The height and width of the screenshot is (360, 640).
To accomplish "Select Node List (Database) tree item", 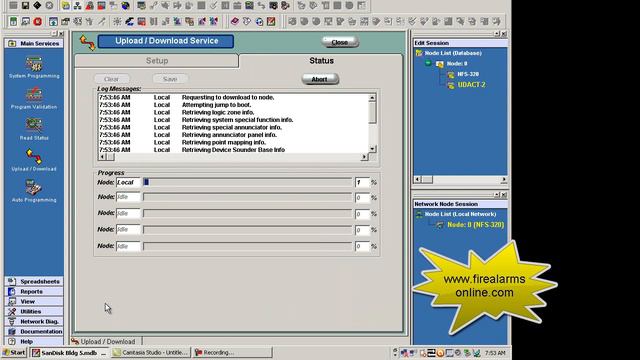I will click(453, 53).
